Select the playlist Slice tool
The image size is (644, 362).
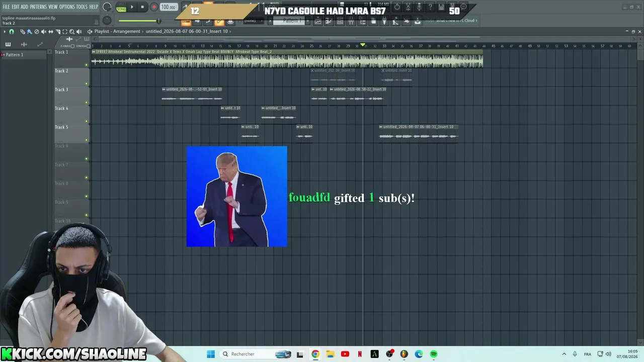(x=58, y=31)
